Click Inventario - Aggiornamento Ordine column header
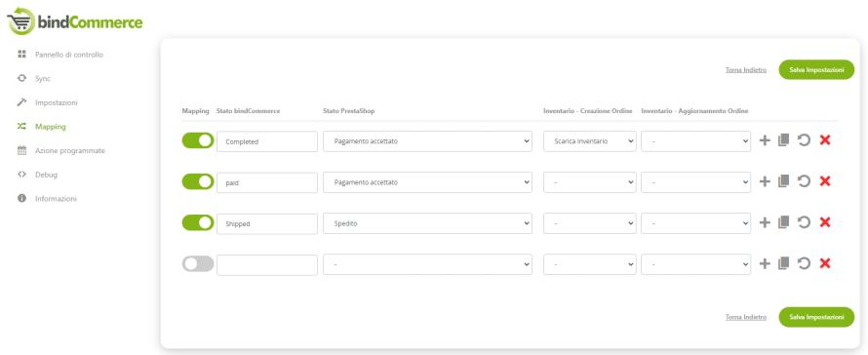This screenshot has width=868, height=355. 694,111
